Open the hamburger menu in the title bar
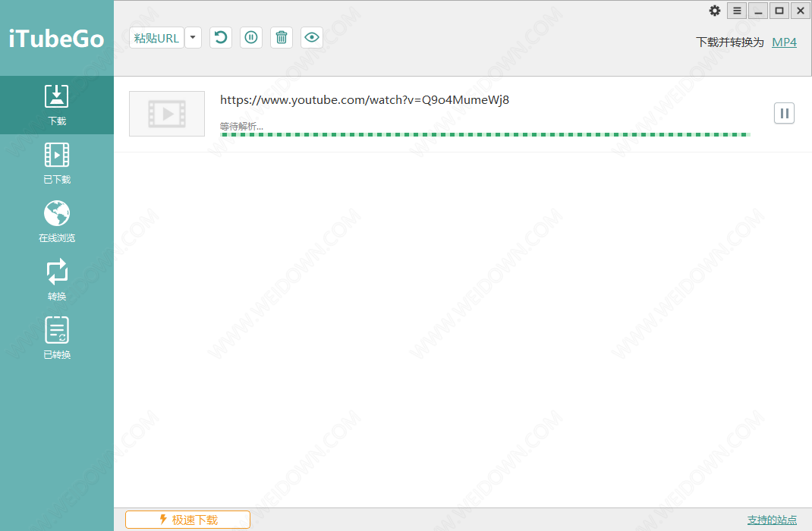The image size is (812, 531). tap(737, 11)
